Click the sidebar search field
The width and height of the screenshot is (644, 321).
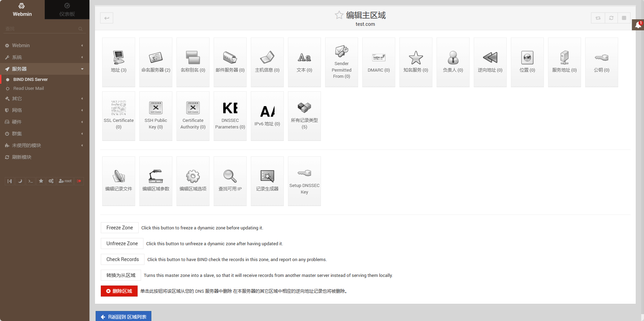coord(41,29)
